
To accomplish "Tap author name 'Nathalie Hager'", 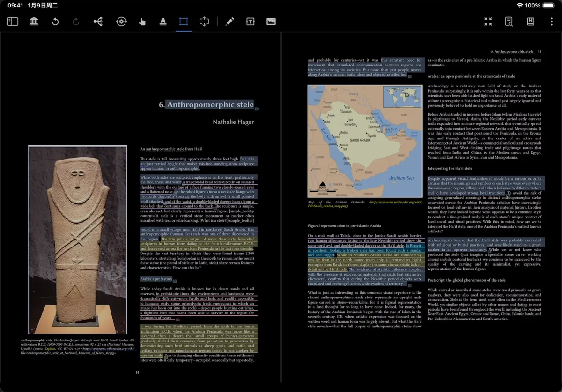I will pos(233,122).
